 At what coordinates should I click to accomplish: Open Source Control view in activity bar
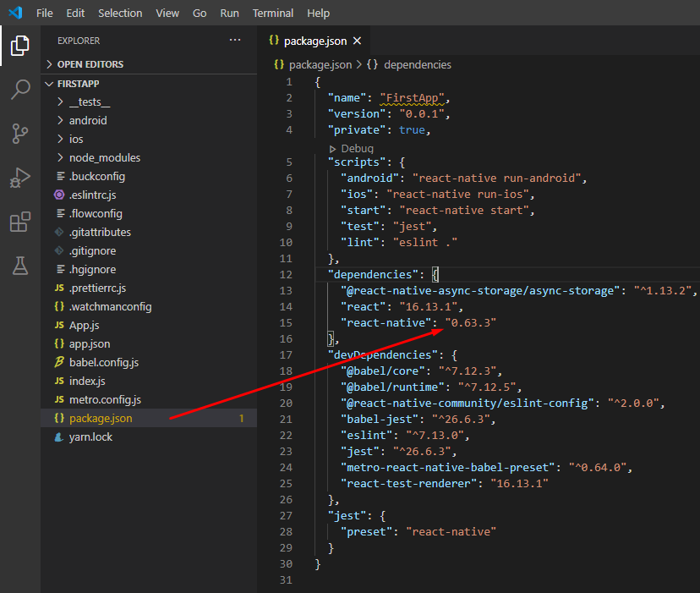pos(20,133)
